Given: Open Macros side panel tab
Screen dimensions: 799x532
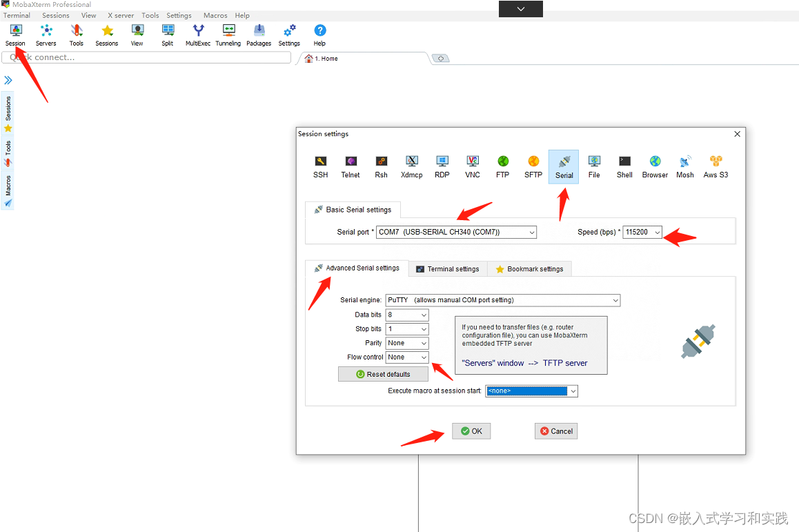Looking at the screenshot, I should (x=8, y=191).
